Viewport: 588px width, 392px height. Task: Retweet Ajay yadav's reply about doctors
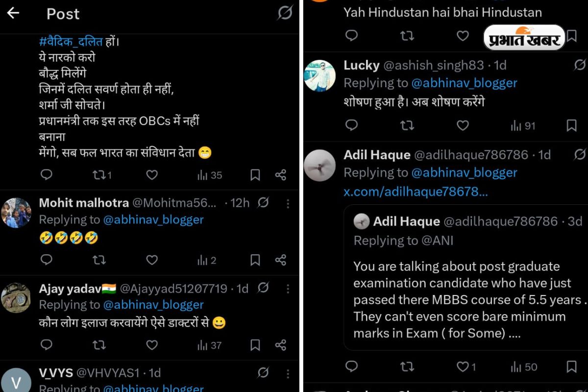[x=99, y=345]
